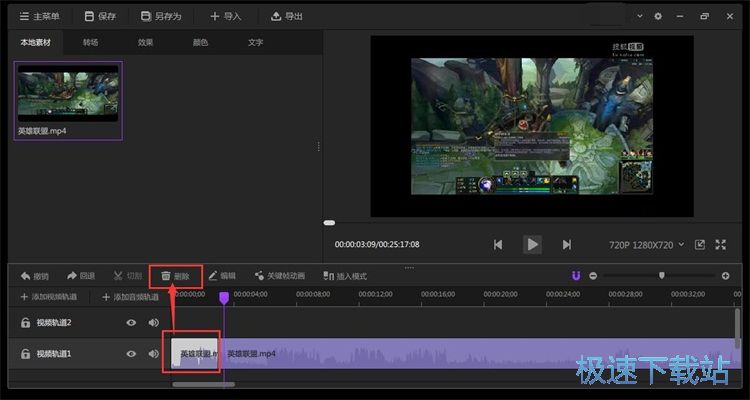The image size is (750, 400).
Task: Click the 编辑 edit button
Action: tap(222, 276)
